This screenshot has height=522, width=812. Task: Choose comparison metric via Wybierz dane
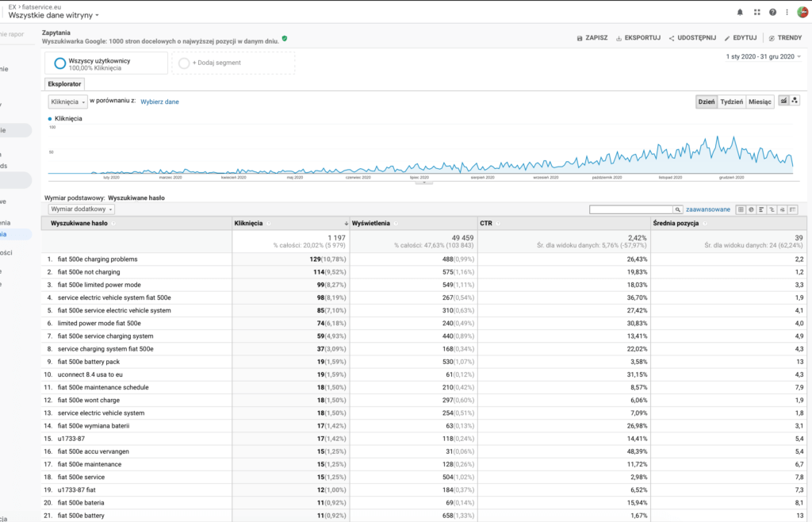tap(159, 102)
